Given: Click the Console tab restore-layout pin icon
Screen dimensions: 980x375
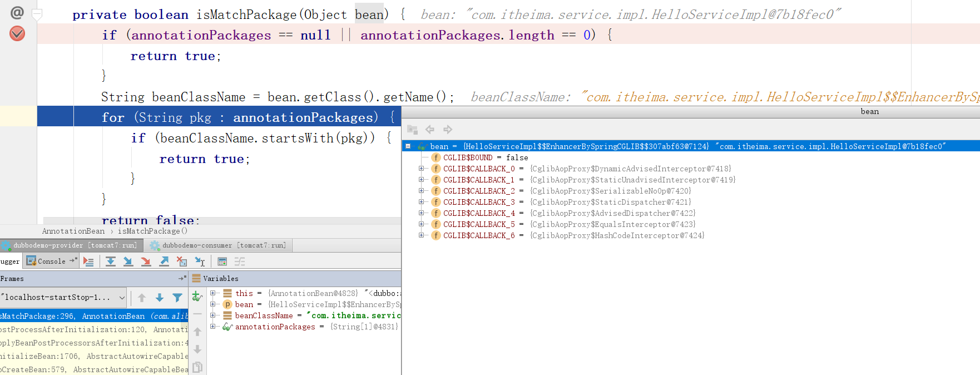Looking at the screenshot, I should pyautogui.click(x=73, y=260).
